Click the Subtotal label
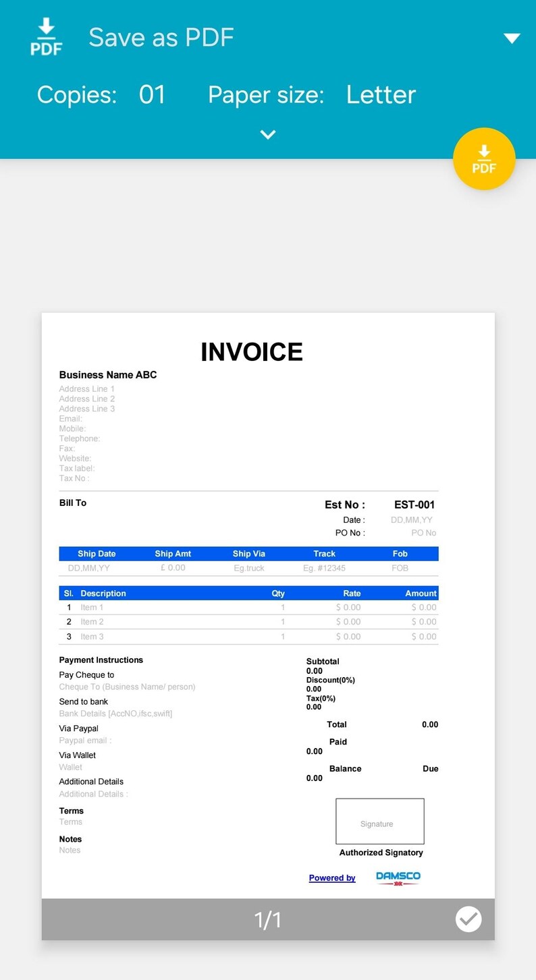 click(323, 662)
